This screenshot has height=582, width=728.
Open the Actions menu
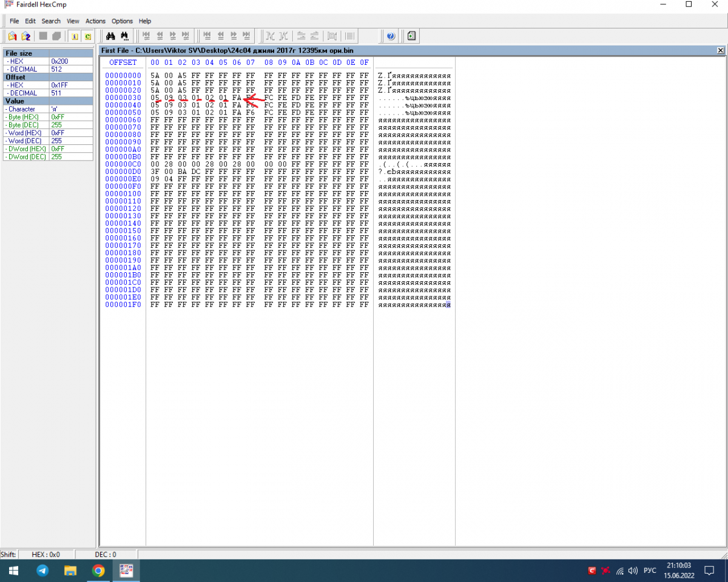95,21
